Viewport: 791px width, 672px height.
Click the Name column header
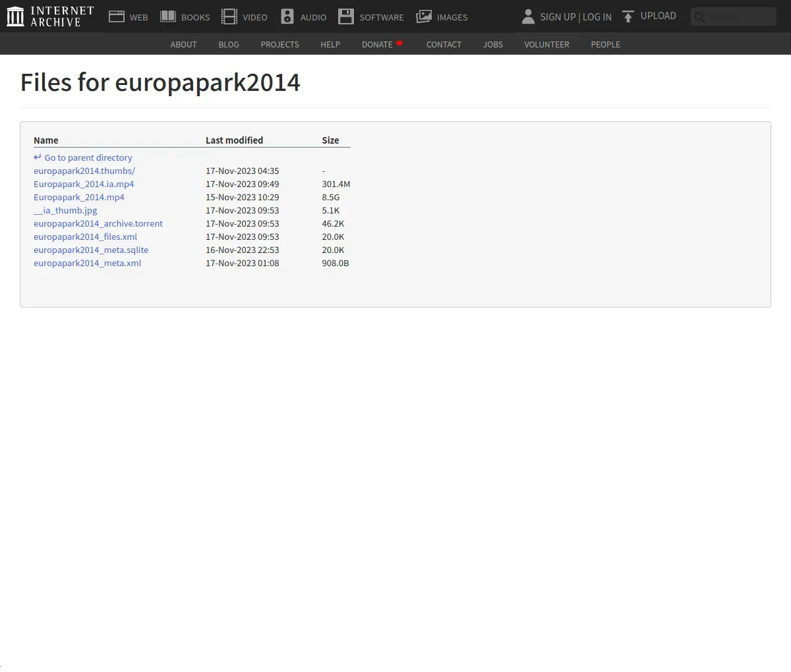pos(46,140)
